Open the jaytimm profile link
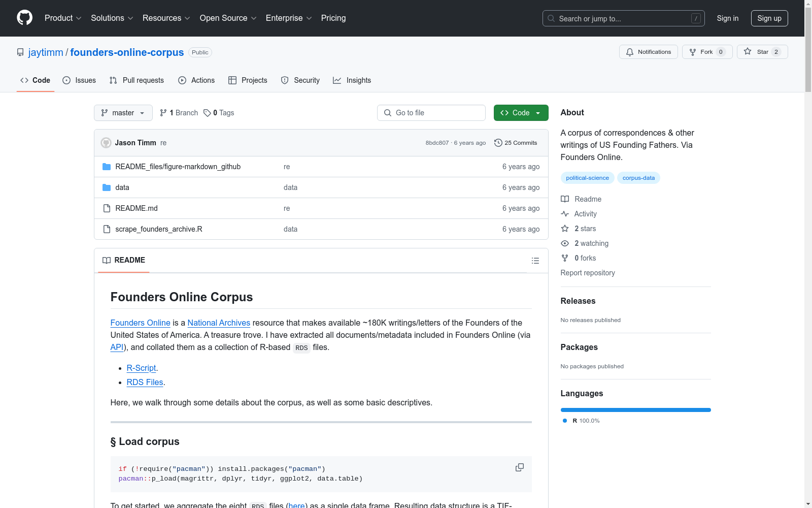 (x=46, y=52)
